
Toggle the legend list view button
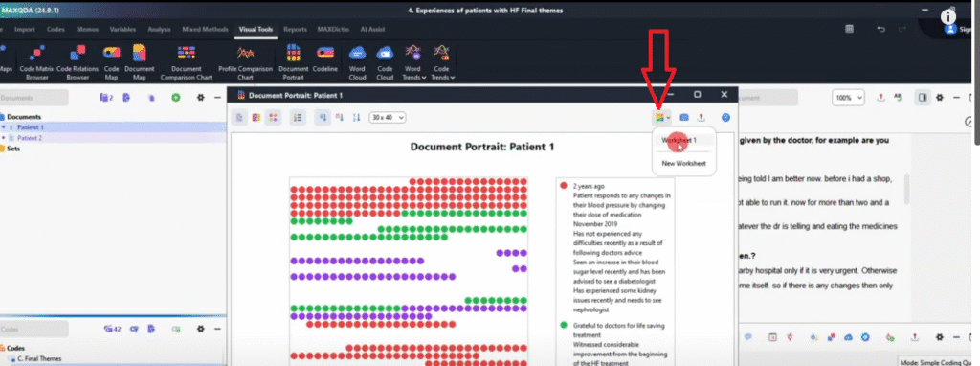pos(299,117)
